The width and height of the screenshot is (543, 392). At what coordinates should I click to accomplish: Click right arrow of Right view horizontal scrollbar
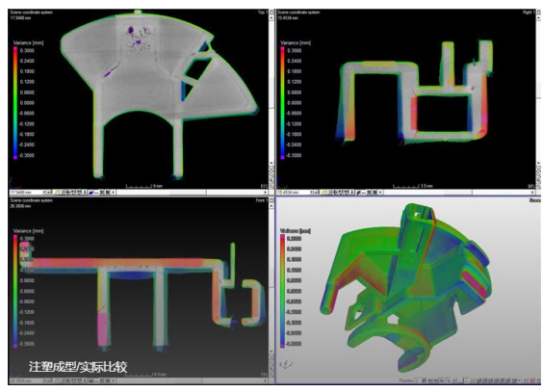coord(533,192)
